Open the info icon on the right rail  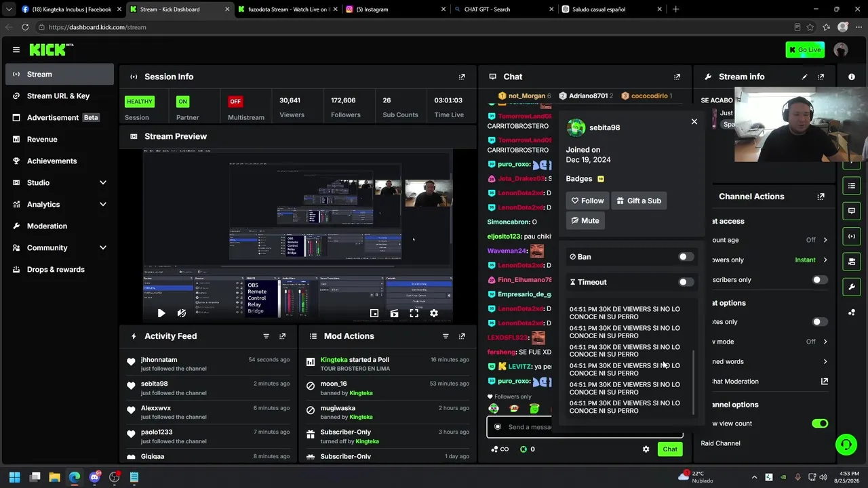click(852, 77)
